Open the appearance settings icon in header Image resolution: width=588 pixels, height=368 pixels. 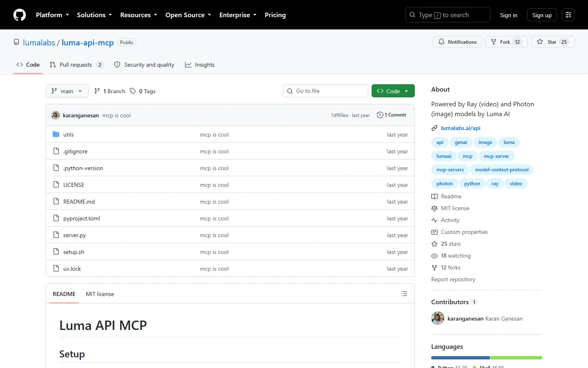568,15
